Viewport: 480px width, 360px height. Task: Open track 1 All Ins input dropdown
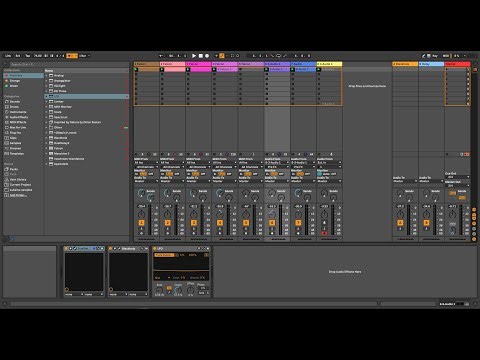coord(146,163)
